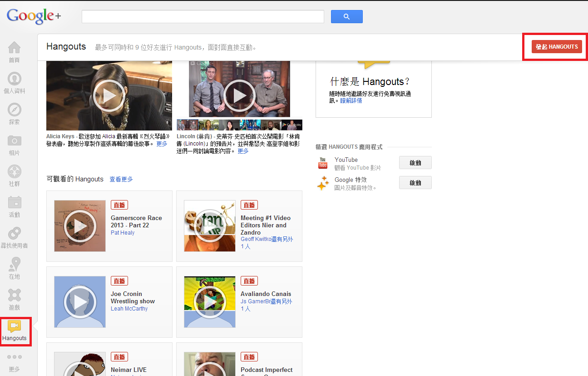Launch the YouTube app with 啟動
This screenshot has height=376, width=588.
415,163
